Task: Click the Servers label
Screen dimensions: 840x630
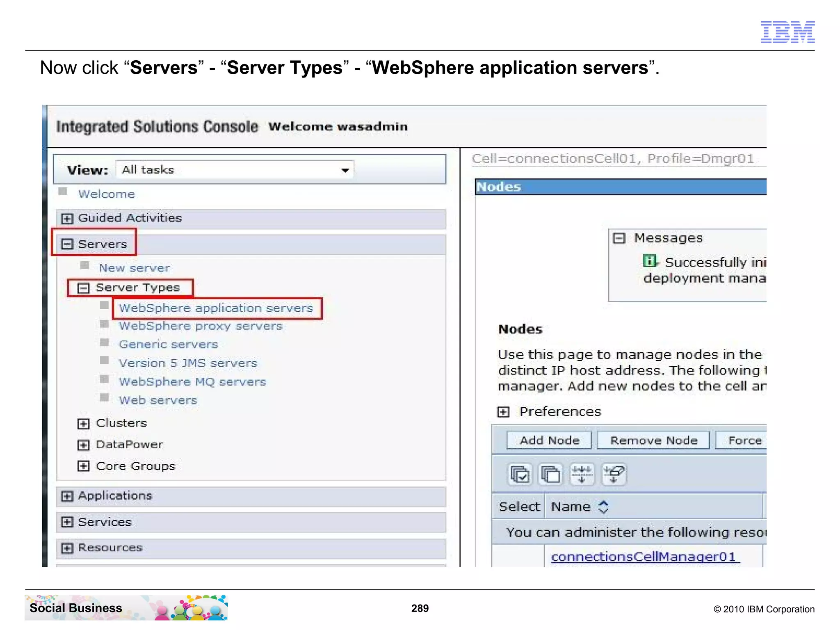Action: tap(103, 244)
